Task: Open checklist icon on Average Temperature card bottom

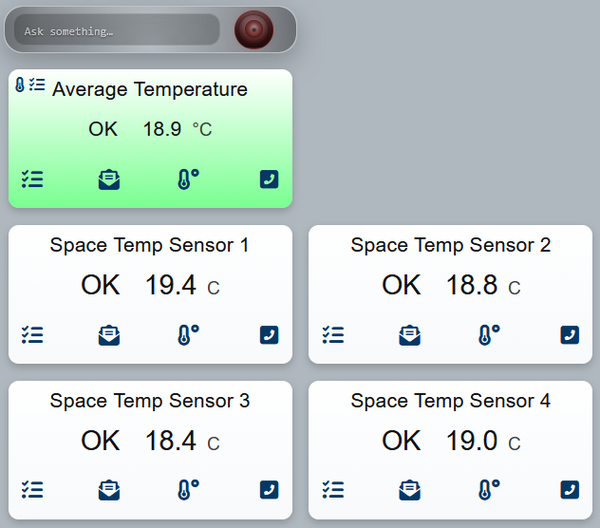Action: (x=33, y=179)
